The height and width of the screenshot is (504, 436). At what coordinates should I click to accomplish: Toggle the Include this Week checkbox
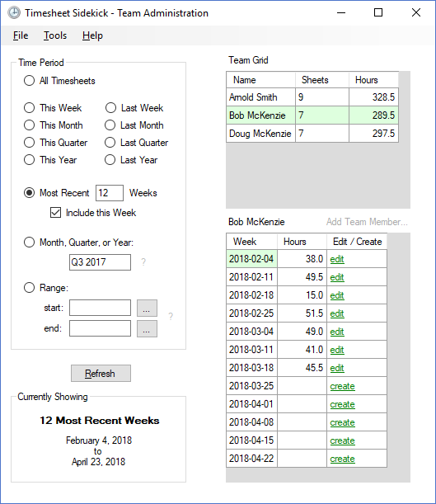[55, 213]
